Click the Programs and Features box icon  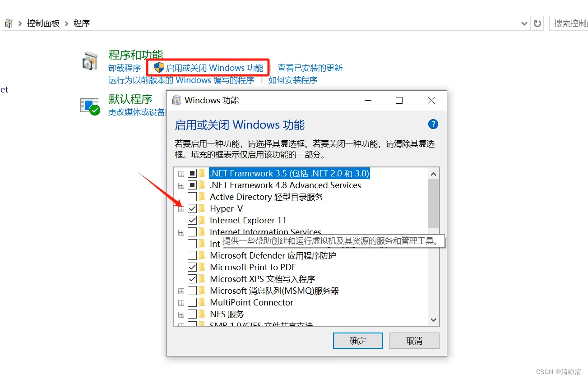90,61
